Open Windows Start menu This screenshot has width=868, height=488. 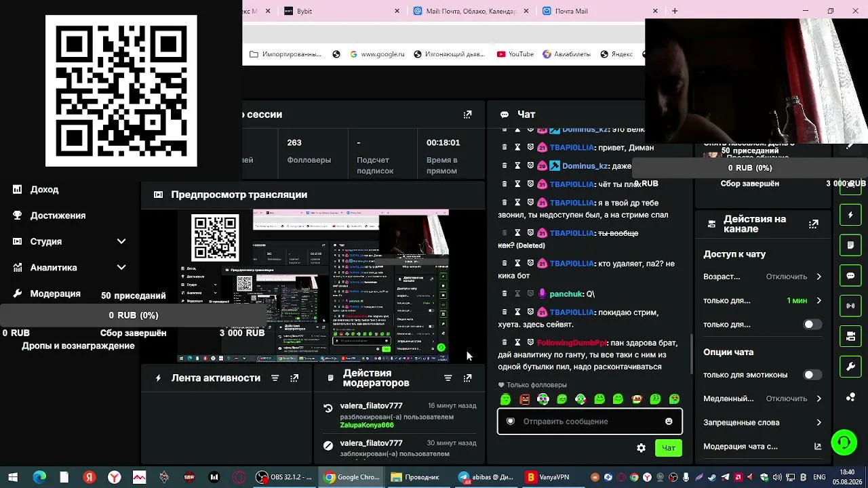13,477
